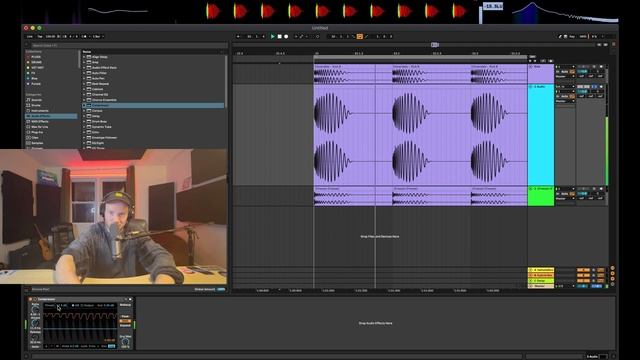
Task: Toggle the Link button
Action: pos(30,36)
